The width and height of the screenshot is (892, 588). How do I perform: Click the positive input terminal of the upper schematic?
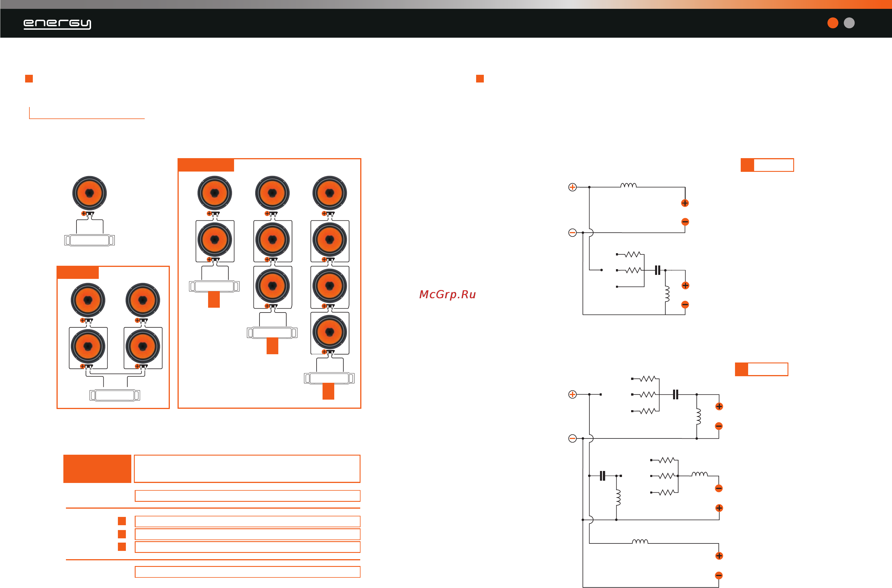click(572, 187)
